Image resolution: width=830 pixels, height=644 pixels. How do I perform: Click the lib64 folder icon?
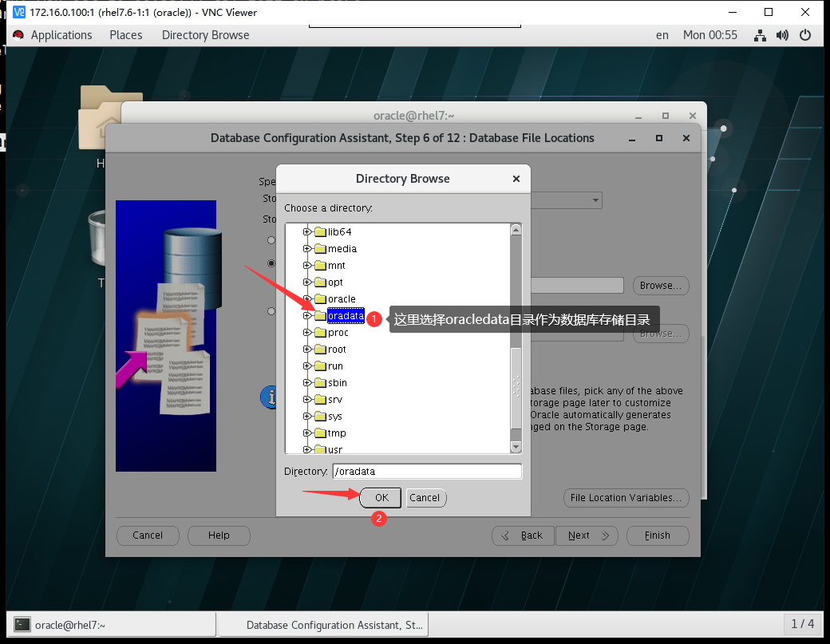320,231
